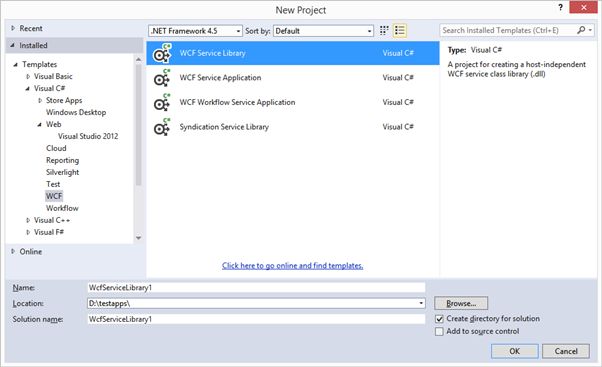Select Cloud template category
Viewport: 602px width, 367px height.
click(56, 148)
